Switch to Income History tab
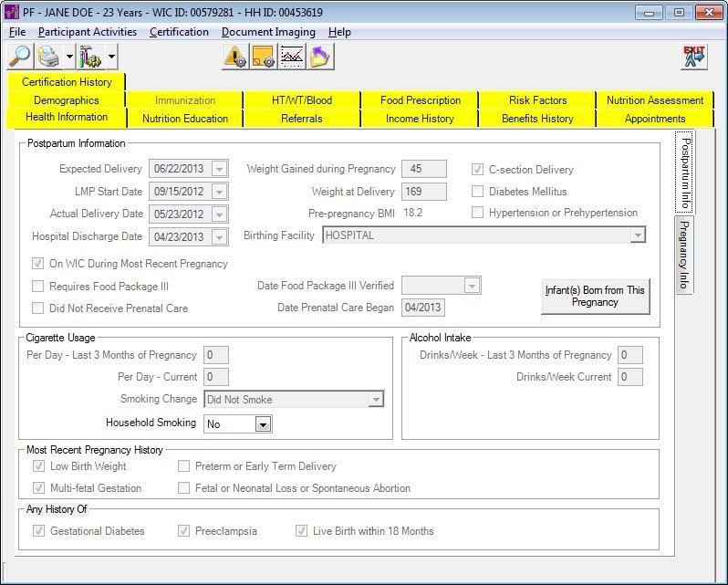This screenshot has width=728, height=585. pos(421,119)
